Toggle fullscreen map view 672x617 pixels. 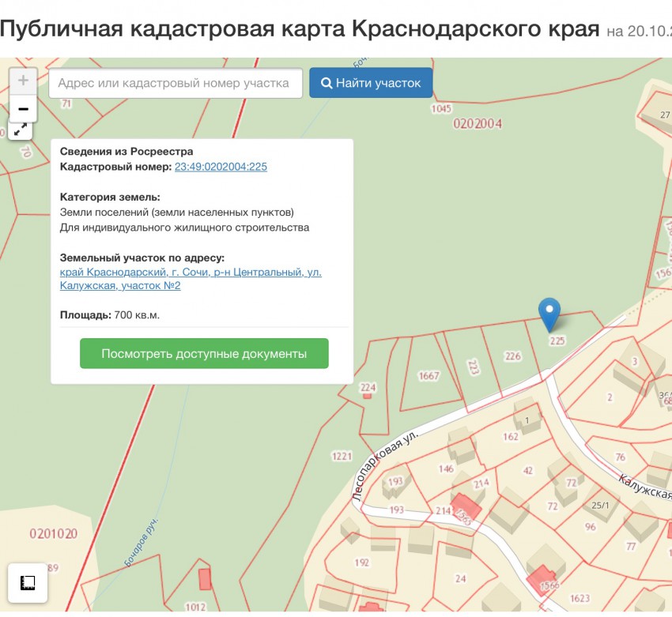click(21, 130)
